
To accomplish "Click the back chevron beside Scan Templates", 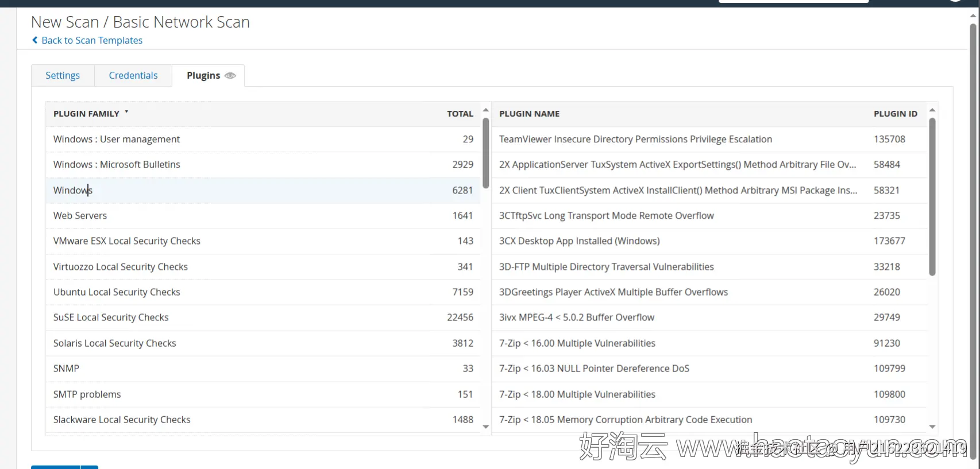I will (35, 40).
